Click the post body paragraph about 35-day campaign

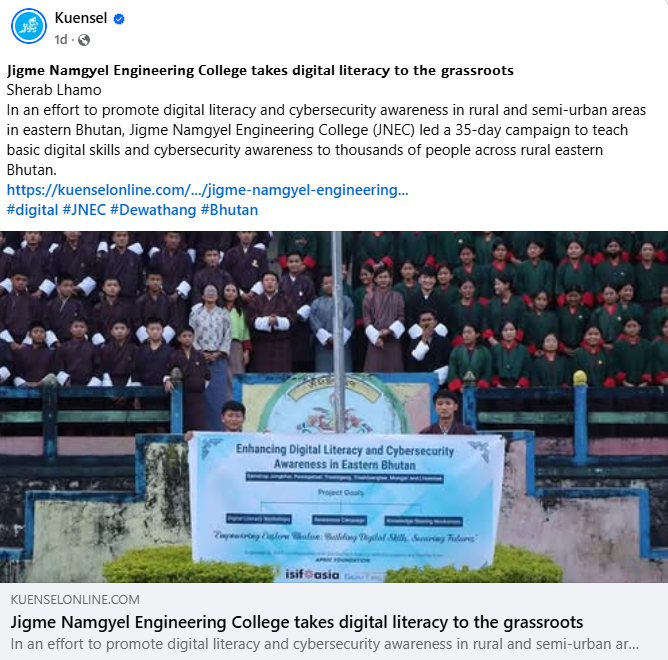pyautogui.click(x=326, y=140)
